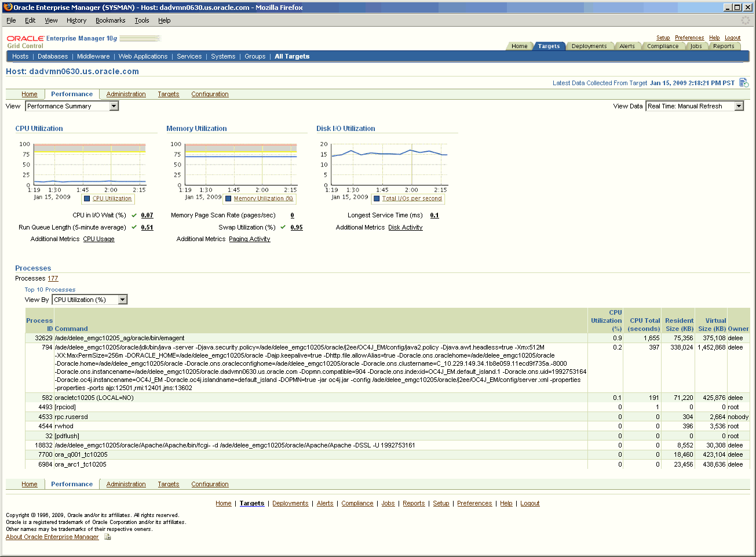Viewport: 756px width, 557px height.
Task: Open the View By CPU Utilization dropdown
Action: point(122,300)
